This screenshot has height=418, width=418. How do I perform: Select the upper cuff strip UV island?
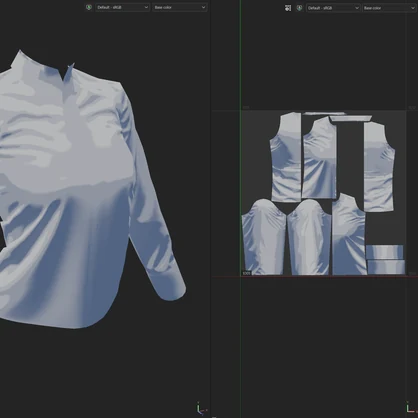point(384,252)
